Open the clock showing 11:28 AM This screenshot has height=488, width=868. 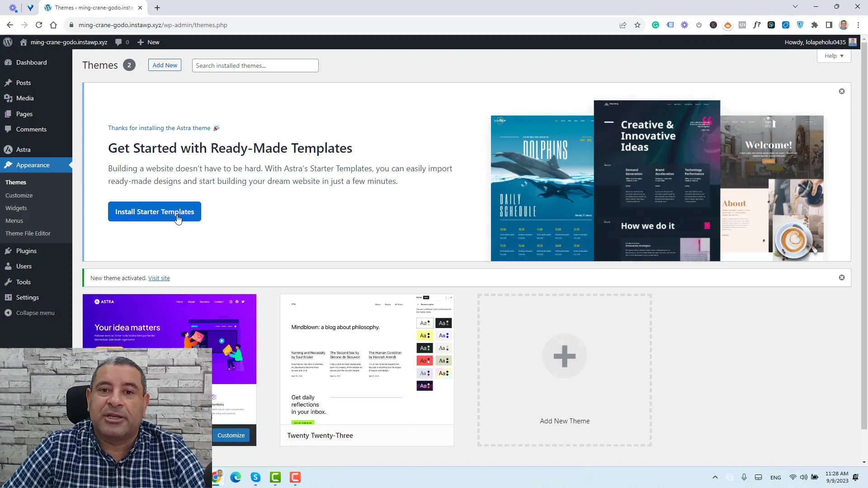pos(837,477)
